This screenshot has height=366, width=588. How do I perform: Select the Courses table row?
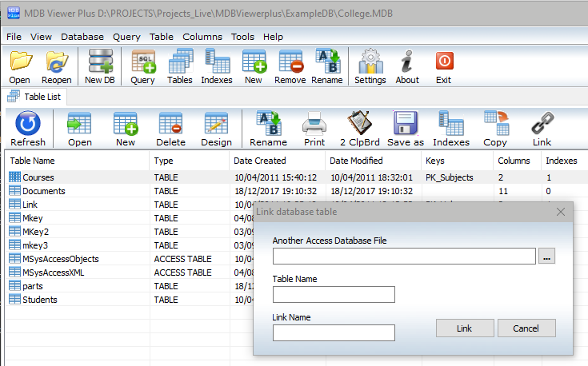coord(296,177)
